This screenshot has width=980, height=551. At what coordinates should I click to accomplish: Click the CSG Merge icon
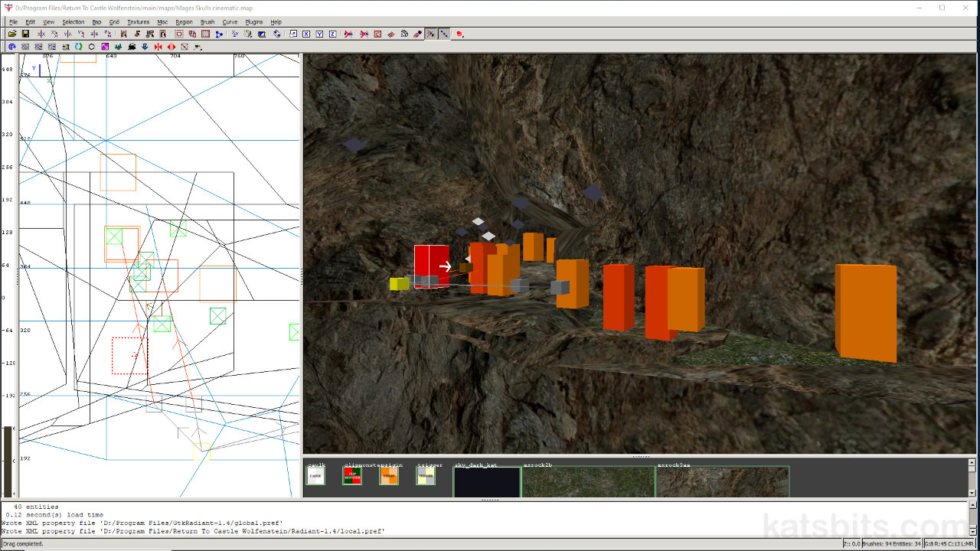click(192, 34)
